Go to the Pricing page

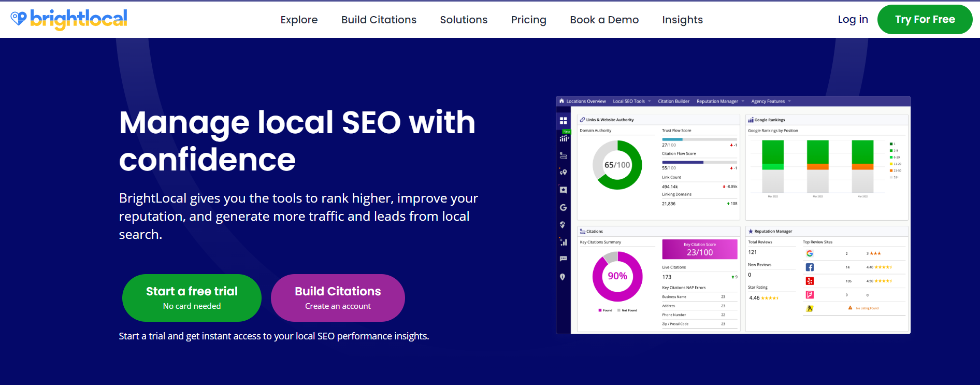[x=528, y=20]
